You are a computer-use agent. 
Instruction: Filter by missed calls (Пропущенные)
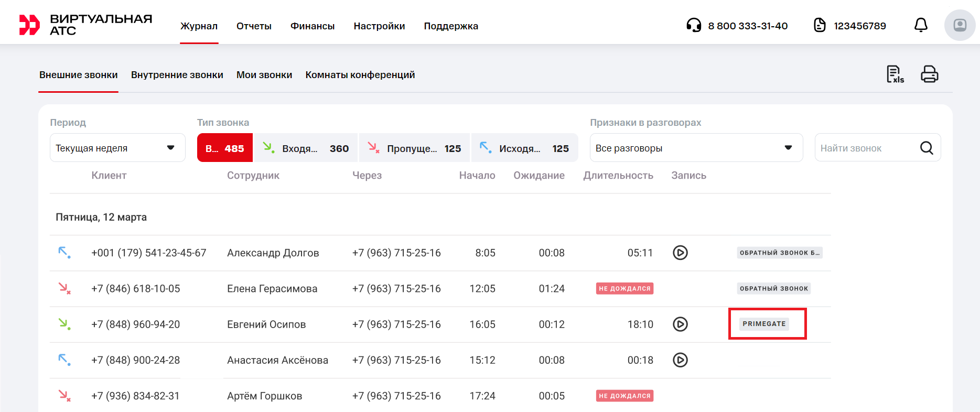point(414,148)
